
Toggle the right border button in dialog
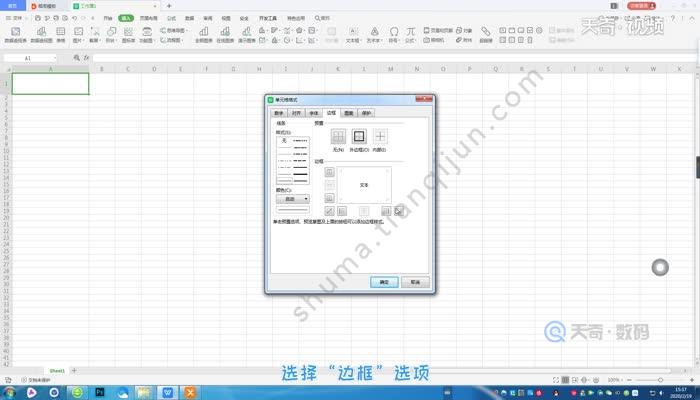386,211
